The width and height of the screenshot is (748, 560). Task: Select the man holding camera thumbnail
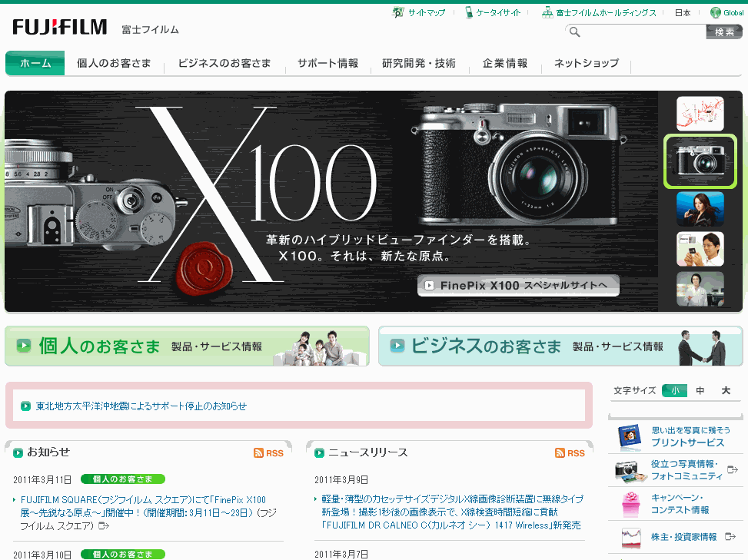pos(700,249)
